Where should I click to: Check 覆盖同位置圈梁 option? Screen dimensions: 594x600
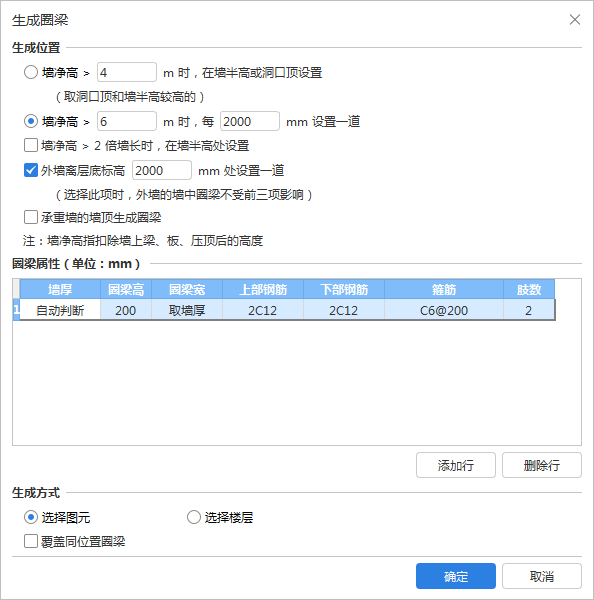31,541
